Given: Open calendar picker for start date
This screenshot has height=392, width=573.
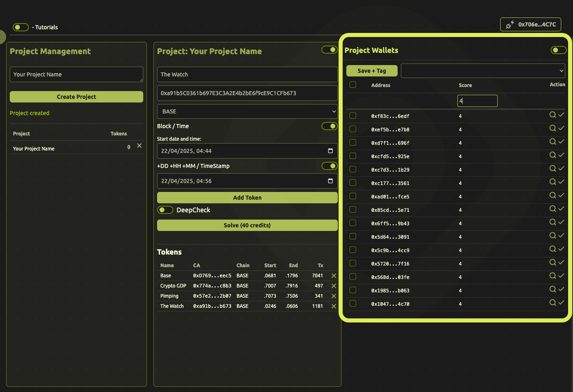Looking at the screenshot, I should pos(330,151).
